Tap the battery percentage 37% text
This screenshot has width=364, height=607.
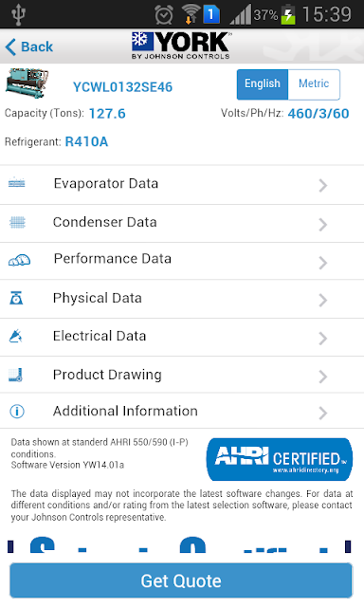click(x=265, y=15)
